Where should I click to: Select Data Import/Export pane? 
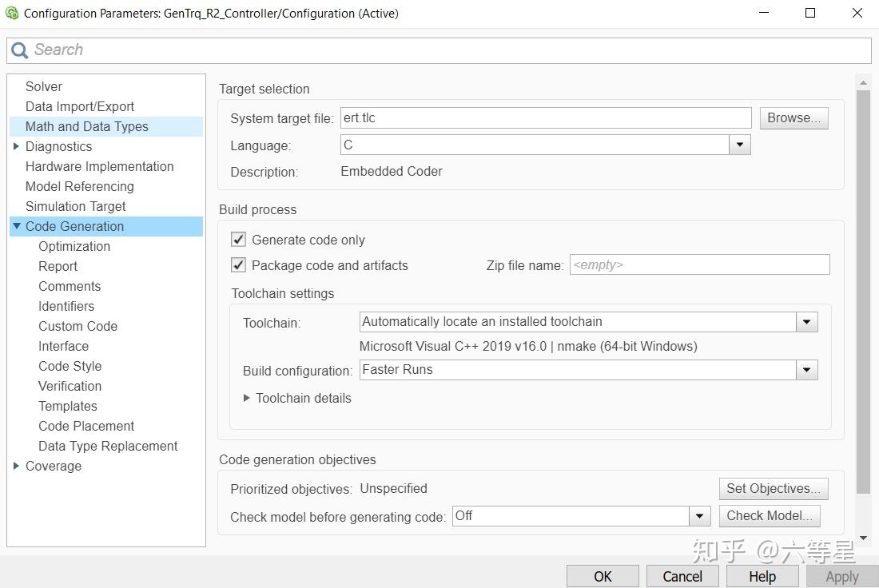[x=80, y=106]
